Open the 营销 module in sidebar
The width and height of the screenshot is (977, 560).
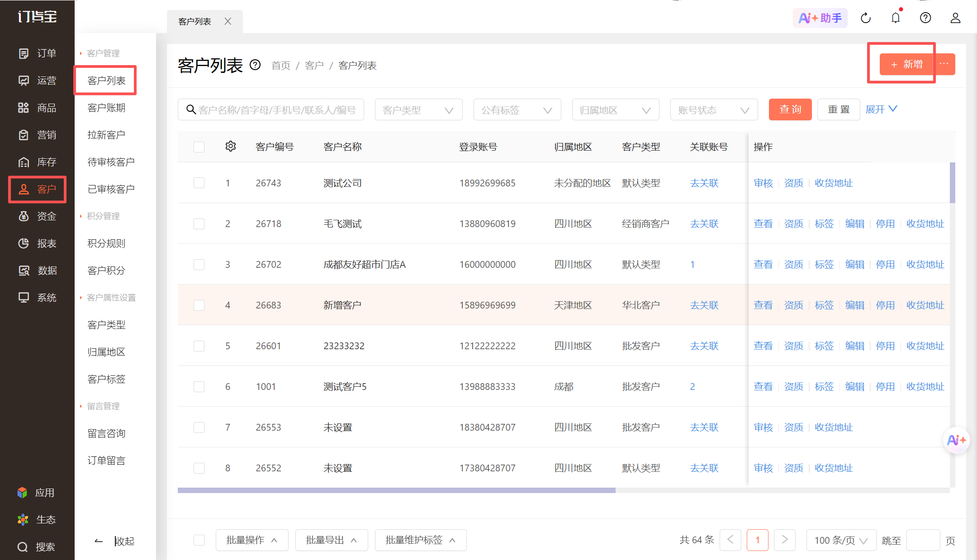click(x=37, y=135)
